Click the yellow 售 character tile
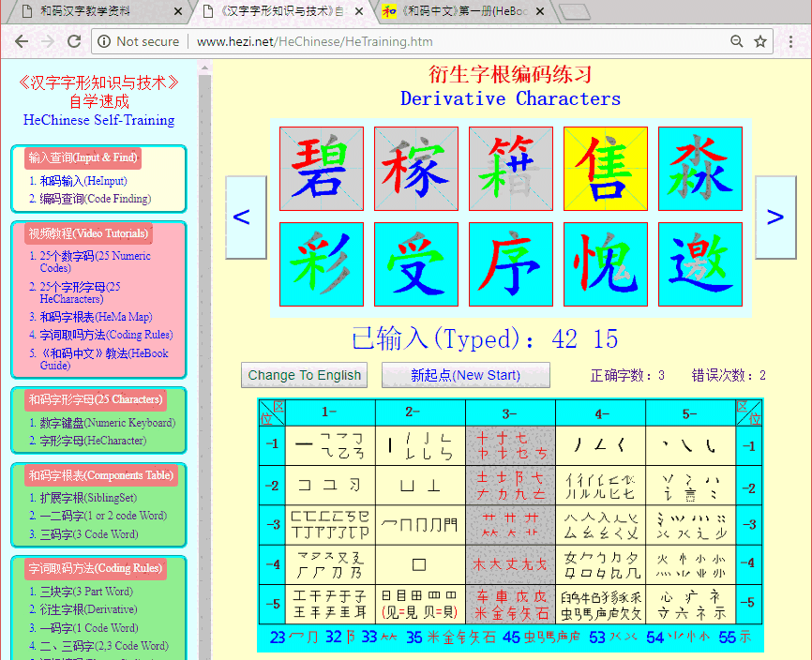Image resolution: width=812 pixels, height=660 pixels. click(604, 169)
